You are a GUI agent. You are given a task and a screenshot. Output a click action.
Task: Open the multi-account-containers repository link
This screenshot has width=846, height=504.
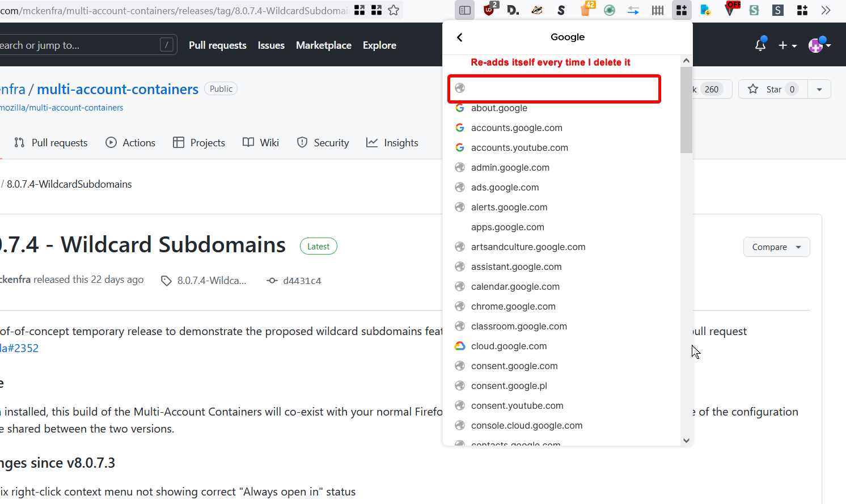click(x=117, y=89)
